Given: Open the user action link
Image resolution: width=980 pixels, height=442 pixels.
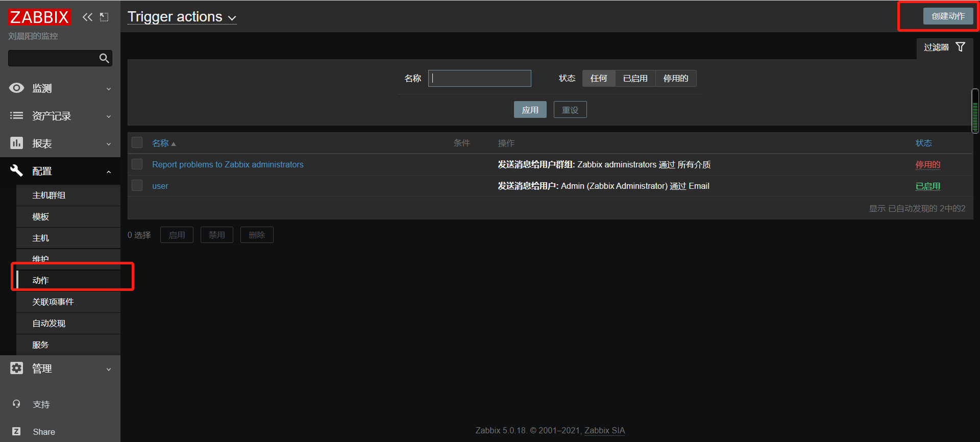Looking at the screenshot, I should pyautogui.click(x=160, y=186).
